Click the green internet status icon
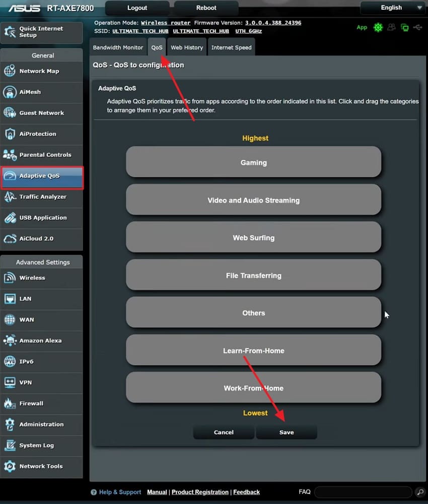 (x=378, y=28)
